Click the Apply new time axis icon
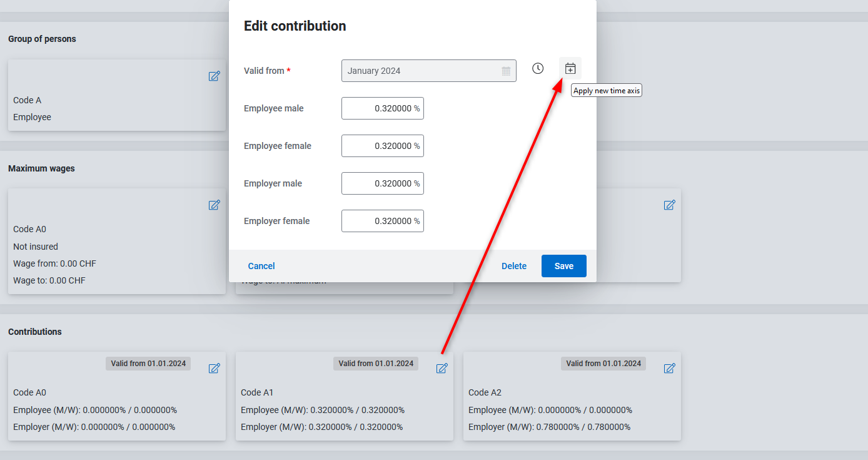This screenshot has height=460, width=868. pos(570,68)
